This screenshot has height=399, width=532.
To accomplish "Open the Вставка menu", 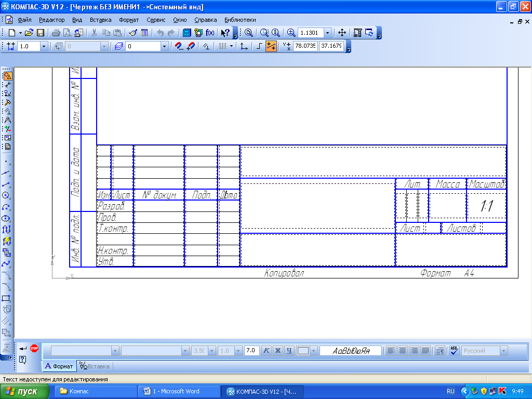I will click(100, 20).
